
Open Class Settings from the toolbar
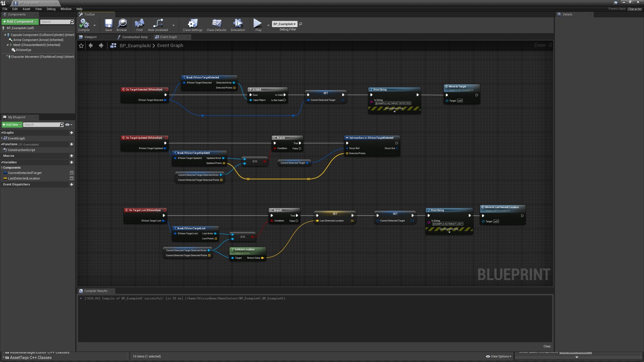[193, 24]
